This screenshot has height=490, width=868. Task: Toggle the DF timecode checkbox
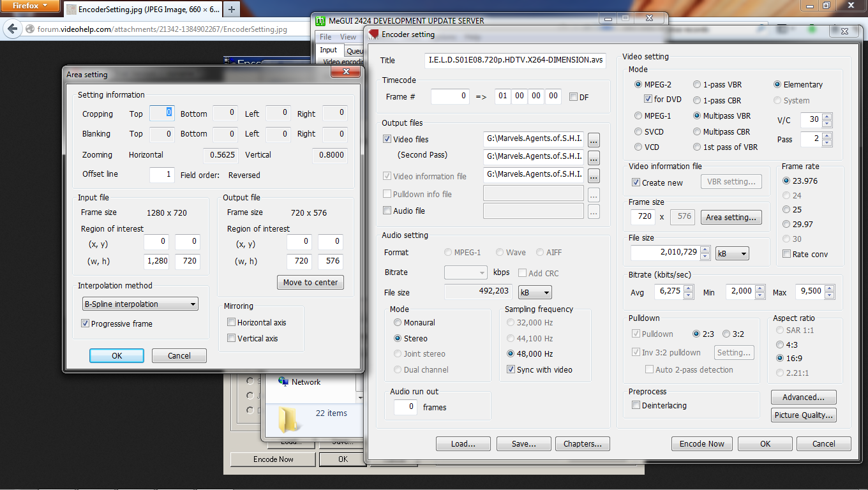(573, 97)
